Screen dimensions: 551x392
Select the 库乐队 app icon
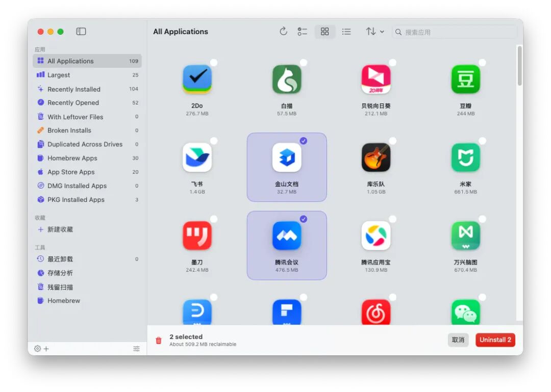point(376,158)
